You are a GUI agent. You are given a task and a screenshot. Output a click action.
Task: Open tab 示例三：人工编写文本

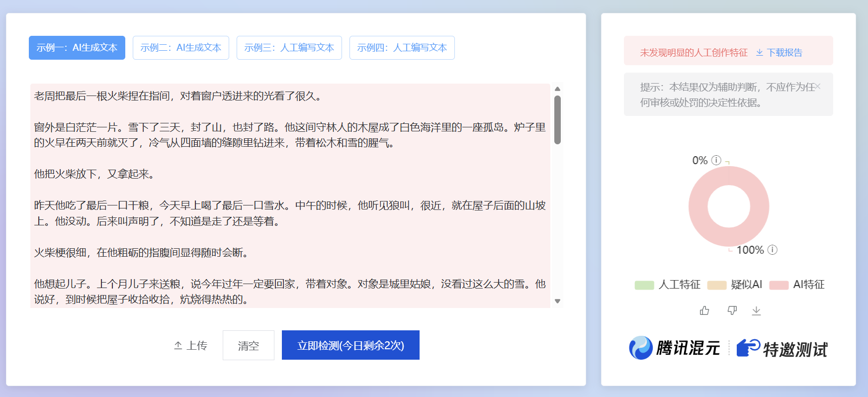(x=289, y=48)
